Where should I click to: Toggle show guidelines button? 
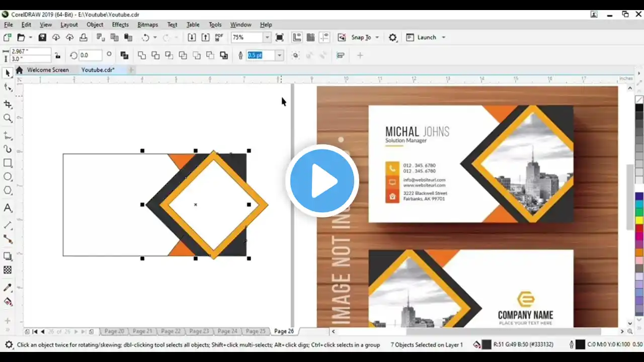(x=324, y=38)
